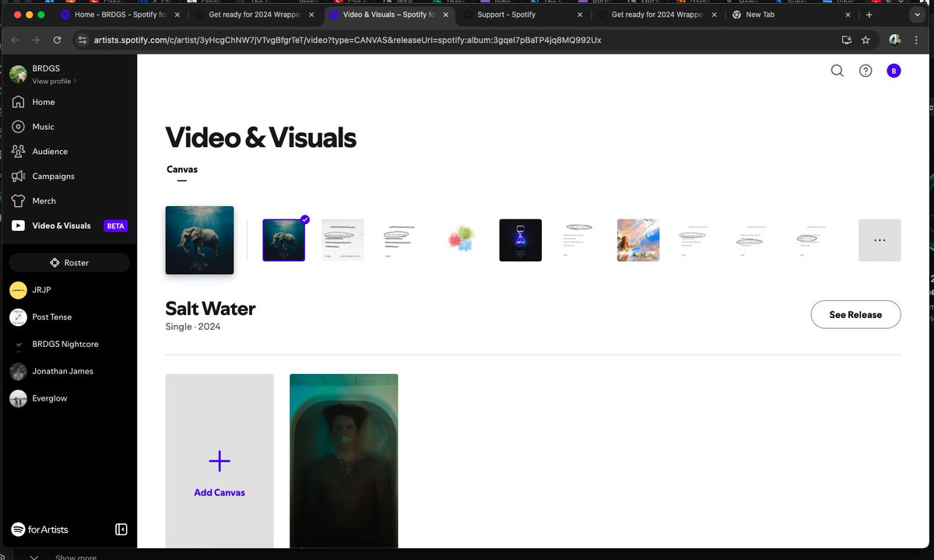View site information icon in address bar
This screenshot has height=560, width=934.
point(83,40)
